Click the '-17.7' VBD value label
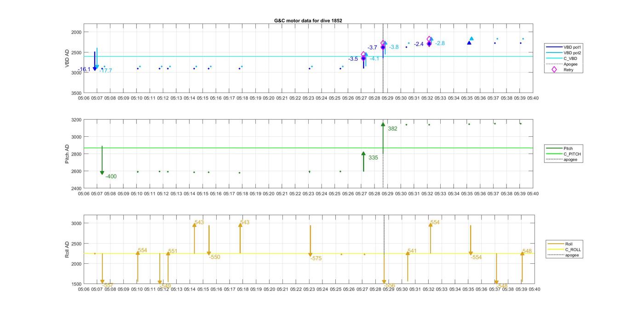The height and width of the screenshot is (319, 644). coord(106,70)
